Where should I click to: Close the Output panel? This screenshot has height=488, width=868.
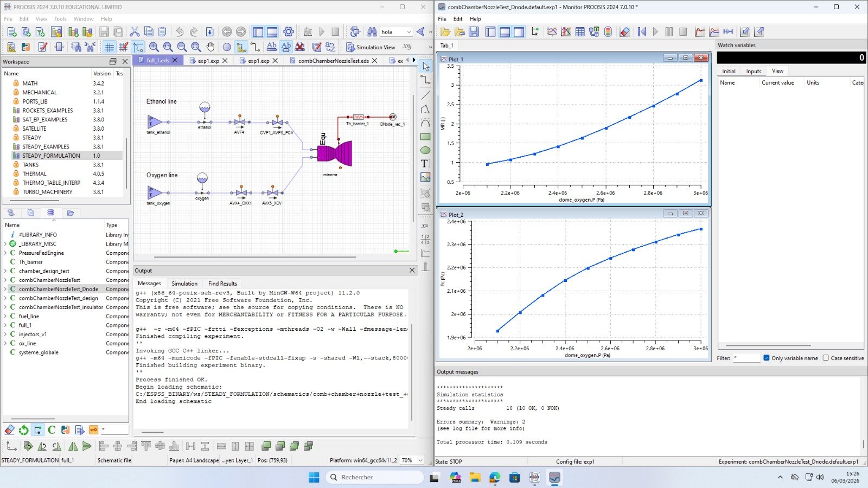[412, 271]
